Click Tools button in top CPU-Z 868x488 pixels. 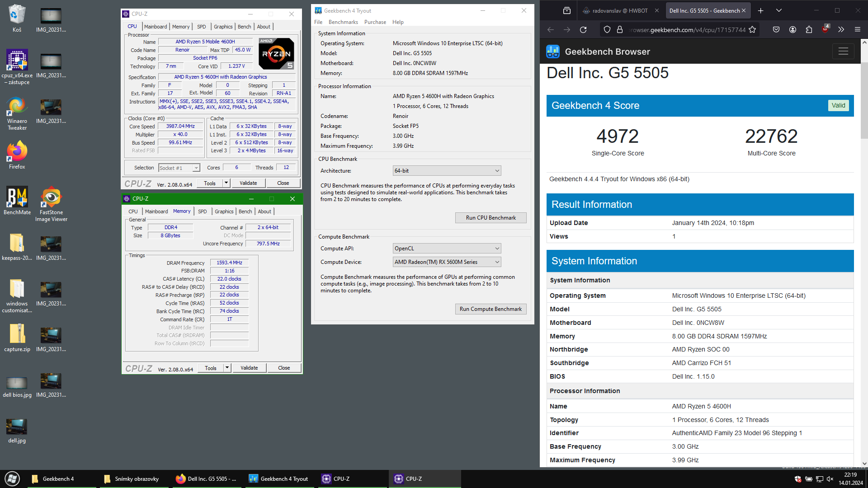click(x=210, y=183)
